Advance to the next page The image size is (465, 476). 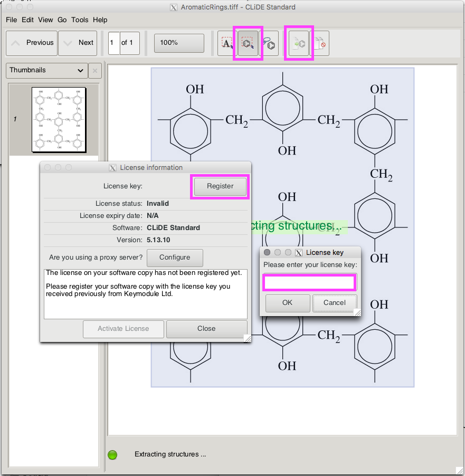[78, 43]
